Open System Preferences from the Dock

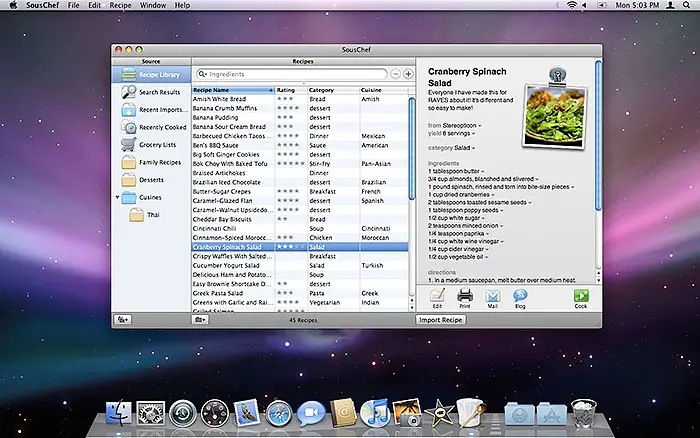coord(150,413)
